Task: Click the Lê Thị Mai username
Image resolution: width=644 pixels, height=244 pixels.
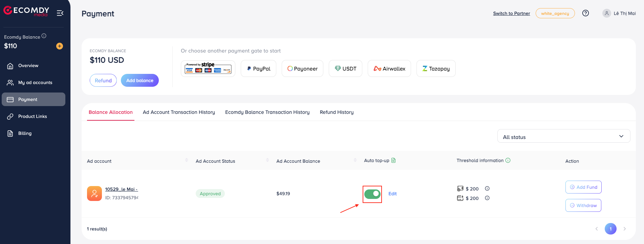Action: (625, 14)
